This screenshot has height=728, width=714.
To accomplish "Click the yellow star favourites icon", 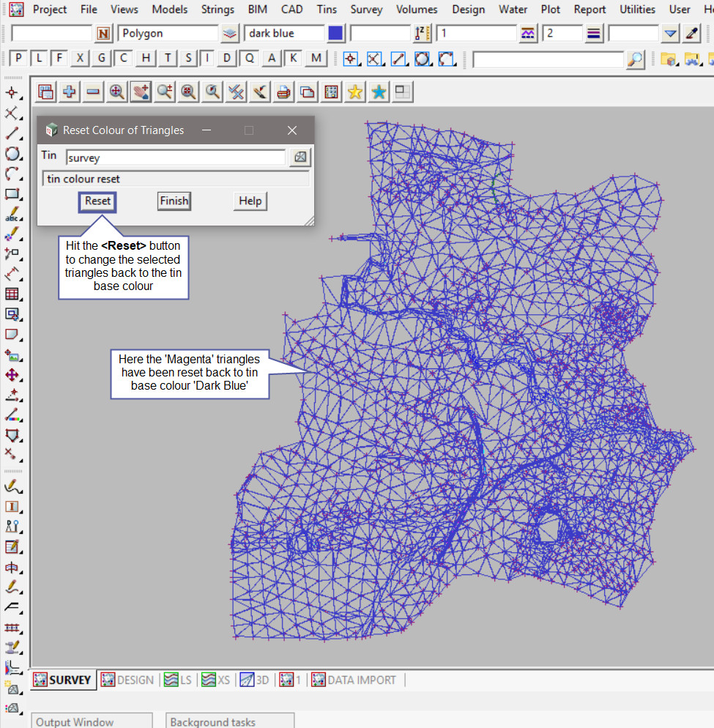I will (354, 92).
